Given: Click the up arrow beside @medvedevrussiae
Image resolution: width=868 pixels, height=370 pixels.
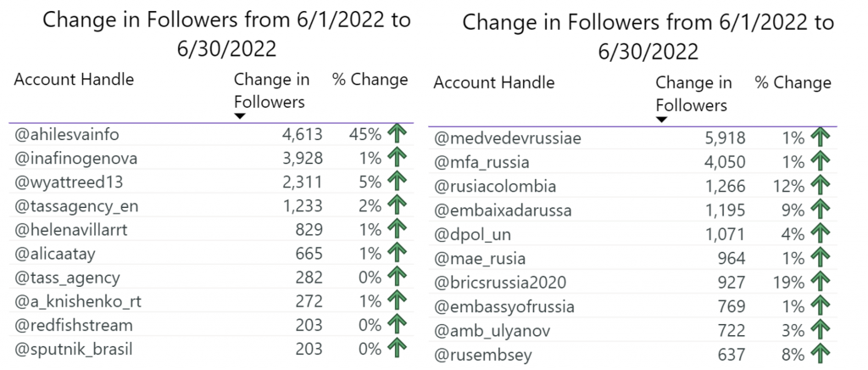Looking at the screenshot, I should 820,138.
